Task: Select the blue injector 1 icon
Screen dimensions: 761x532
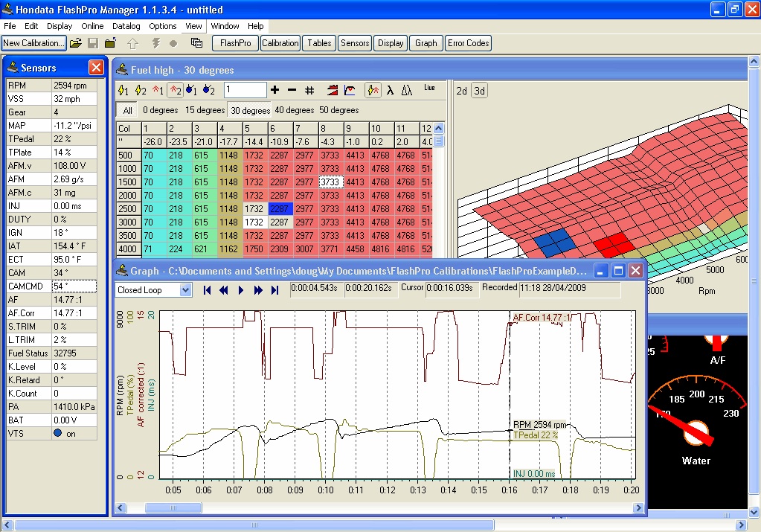Action: [x=192, y=90]
